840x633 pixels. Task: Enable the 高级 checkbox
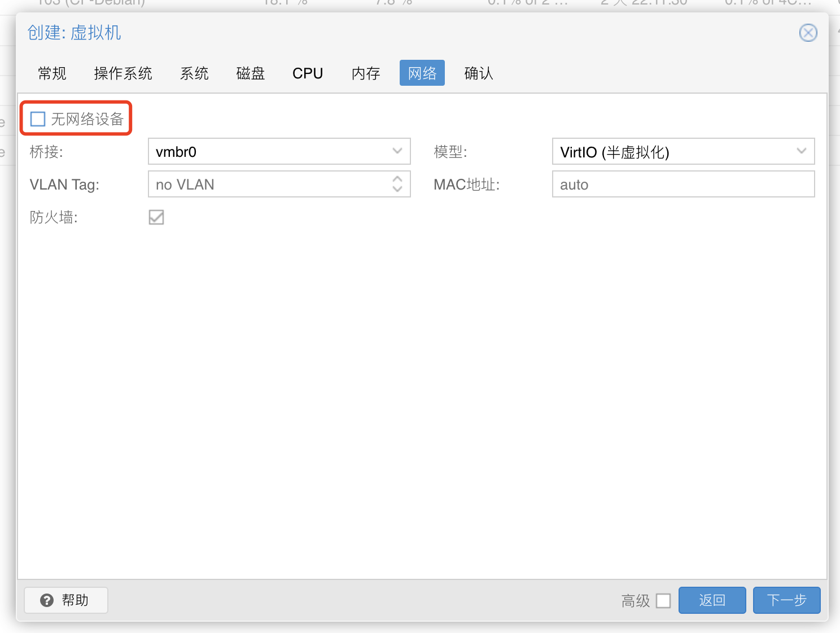[x=663, y=601]
